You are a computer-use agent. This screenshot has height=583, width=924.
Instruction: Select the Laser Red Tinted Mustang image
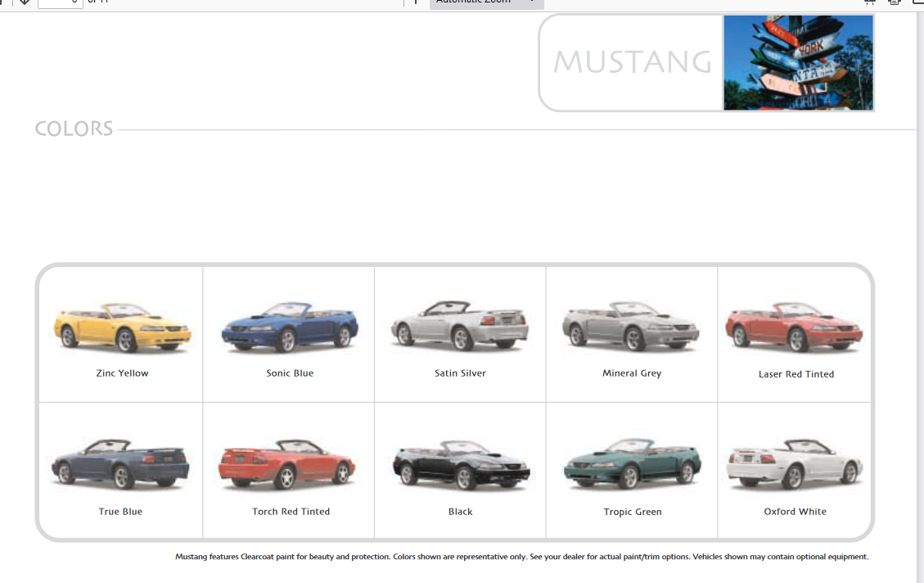click(x=795, y=328)
